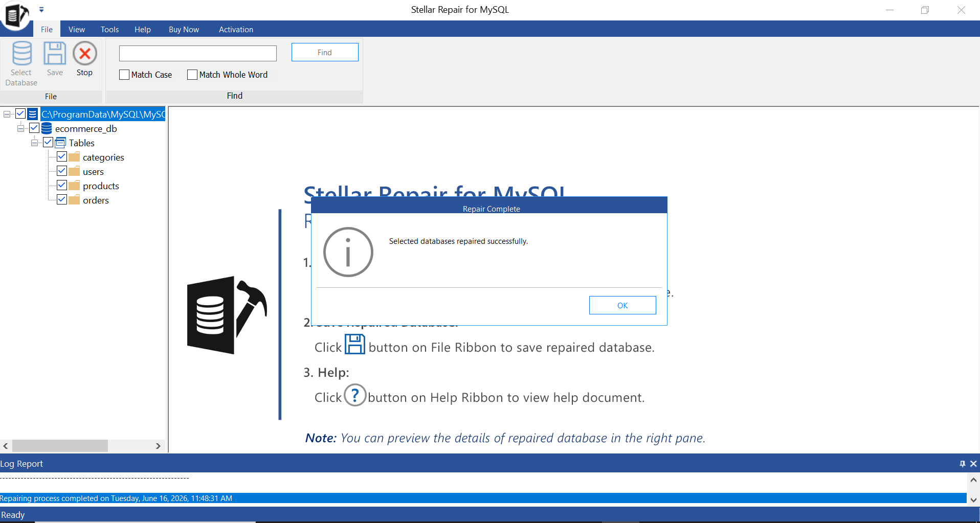This screenshot has width=980, height=523.
Task: Click tree pane scroll left arrow
Action: [6, 446]
